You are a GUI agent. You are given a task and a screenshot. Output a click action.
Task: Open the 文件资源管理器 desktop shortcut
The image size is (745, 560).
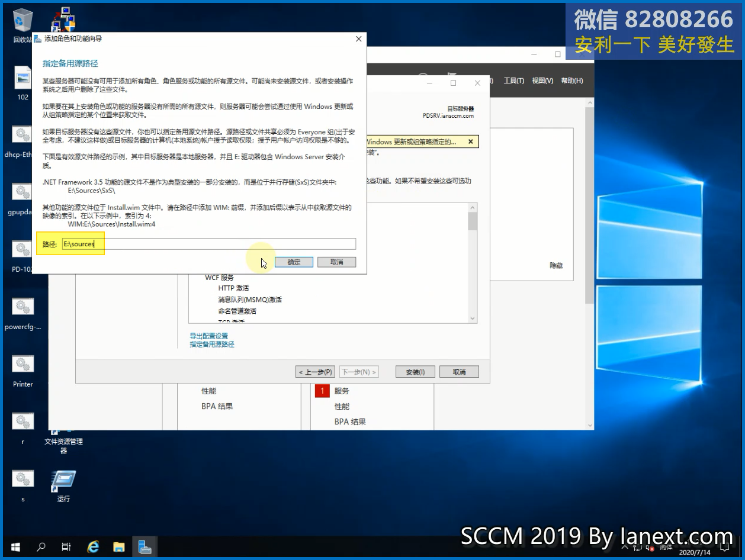(x=63, y=441)
